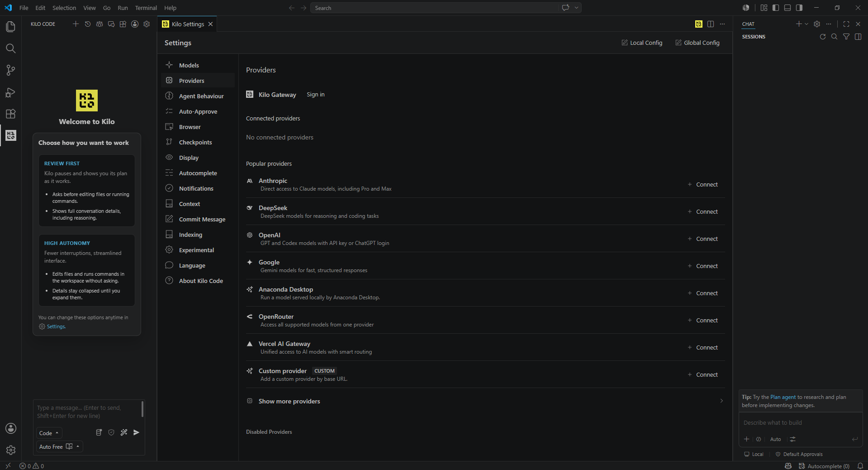
Task: Open the Code mode dropdown
Action: click(x=49, y=433)
